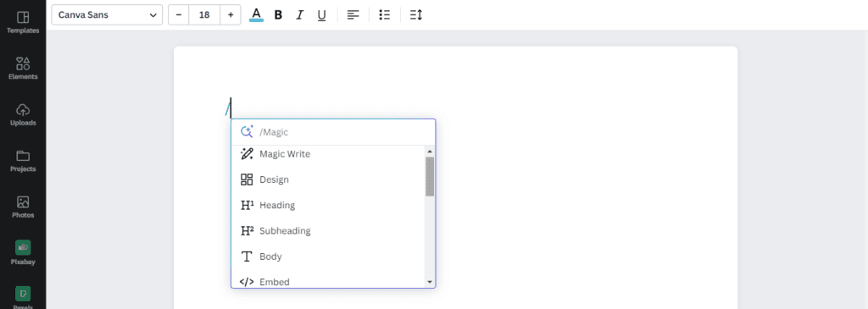
Task: Click the H1 Heading icon
Action: (247, 205)
